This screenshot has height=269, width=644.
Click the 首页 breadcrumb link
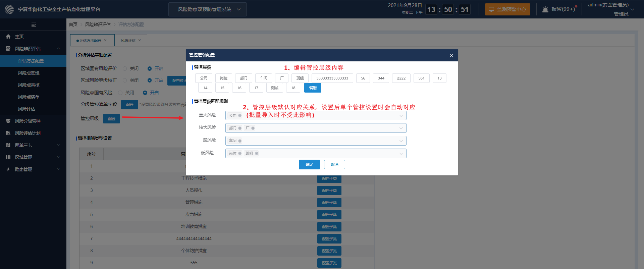[x=73, y=24]
